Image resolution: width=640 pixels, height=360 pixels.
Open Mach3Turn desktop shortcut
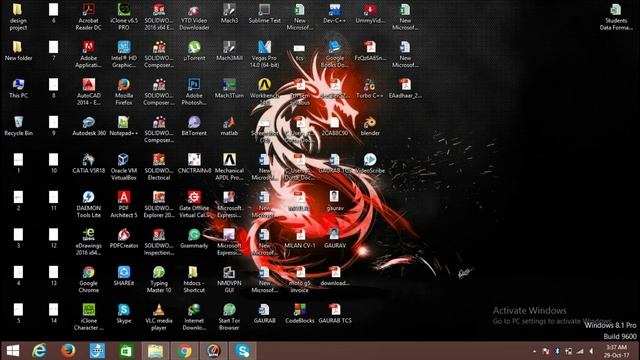(229, 88)
